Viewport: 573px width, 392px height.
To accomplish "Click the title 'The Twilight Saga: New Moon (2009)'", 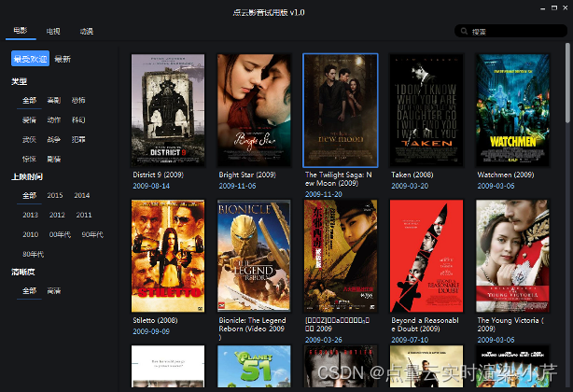I will [339, 179].
